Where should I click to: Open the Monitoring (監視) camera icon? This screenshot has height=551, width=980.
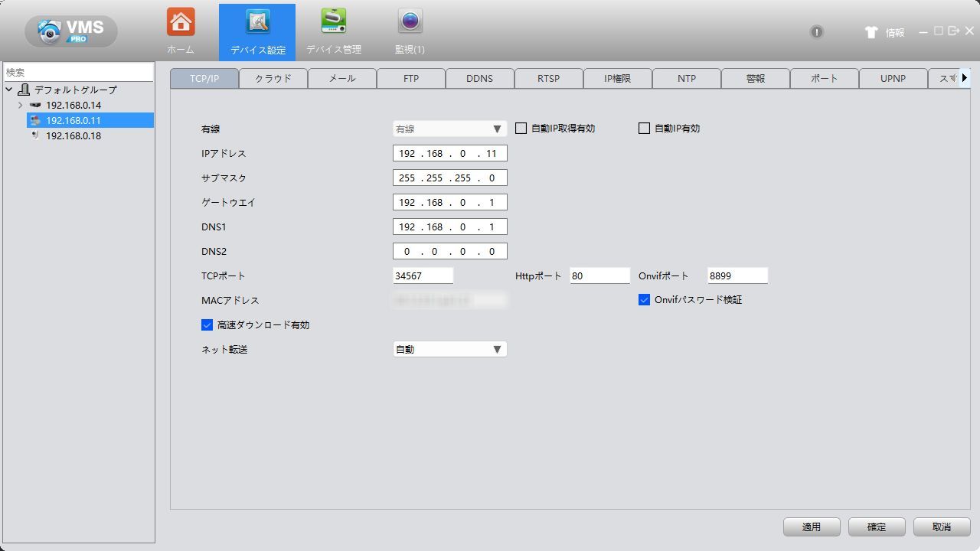(x=410, y=23)
